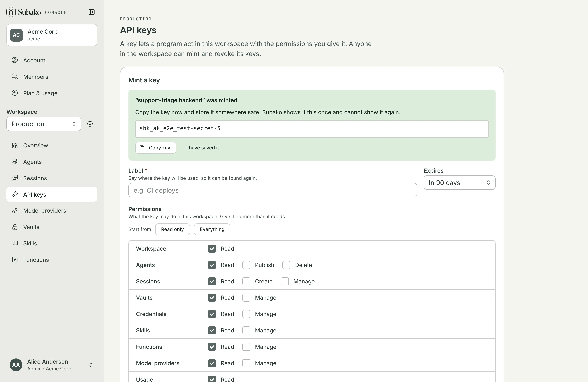This screenshot has width=588, height=382.
Task: Click the Skills book icon
Action: pyautogui.click(x=15, y=243)
